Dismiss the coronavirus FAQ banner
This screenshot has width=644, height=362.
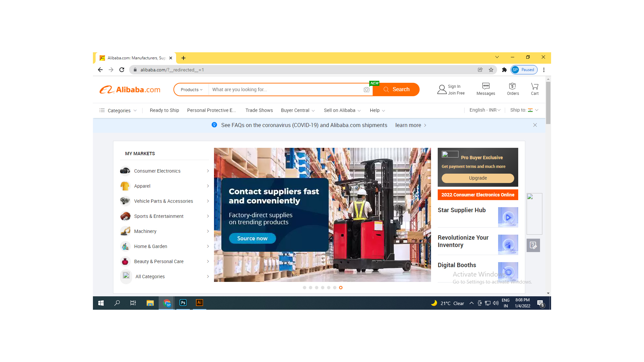[535, 125]
